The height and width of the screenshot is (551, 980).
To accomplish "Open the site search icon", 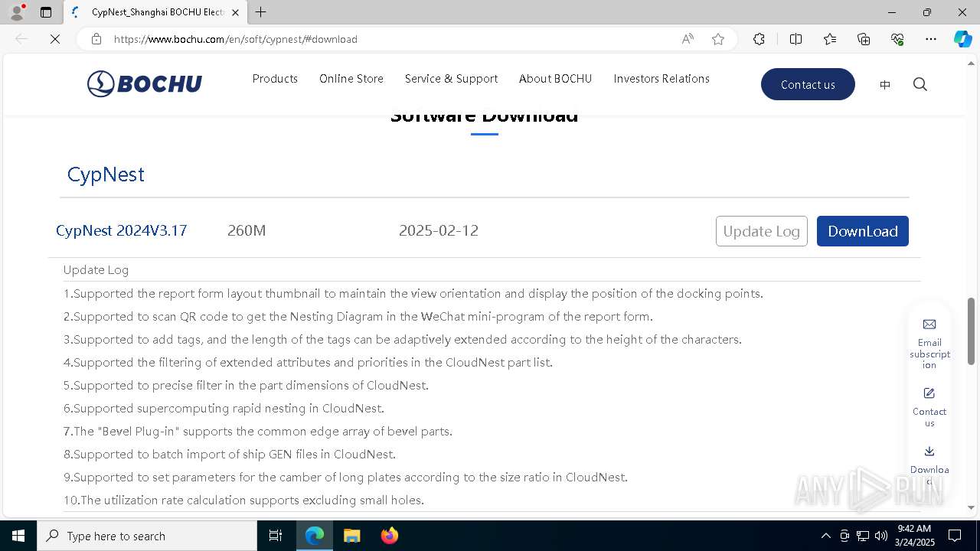I will click(920, 84).
